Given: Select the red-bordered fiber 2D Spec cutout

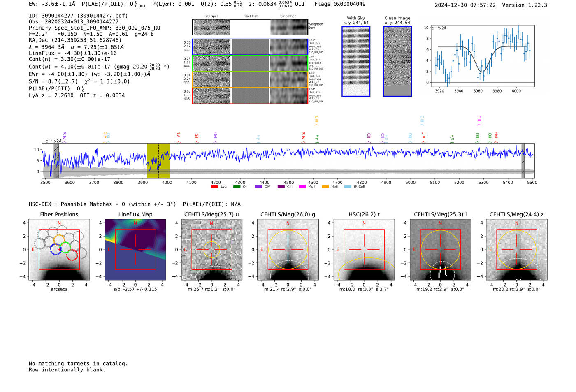Looking at the screenshot, I should point(212,96).
